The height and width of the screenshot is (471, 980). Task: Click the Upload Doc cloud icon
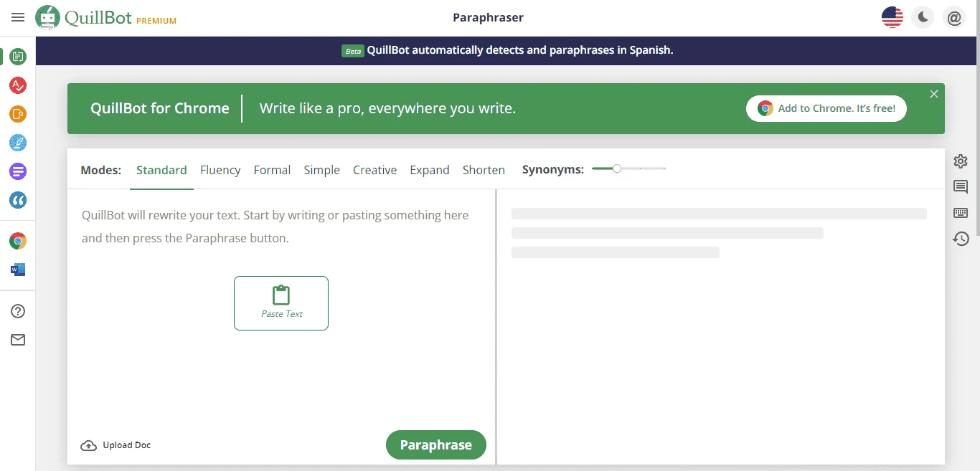88,445
